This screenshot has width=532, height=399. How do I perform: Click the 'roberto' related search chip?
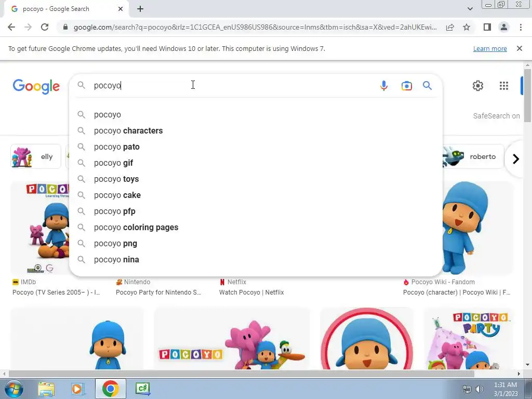click(473, 156)
